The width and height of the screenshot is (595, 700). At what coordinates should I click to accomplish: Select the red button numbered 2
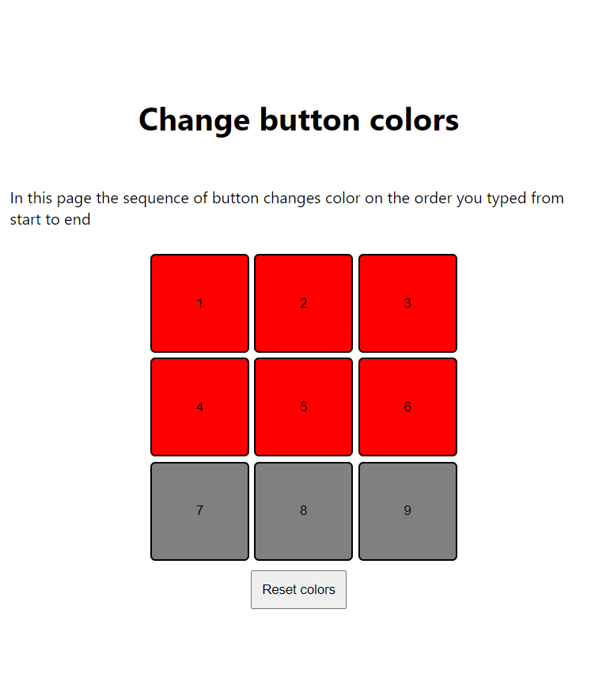[303, 303]
